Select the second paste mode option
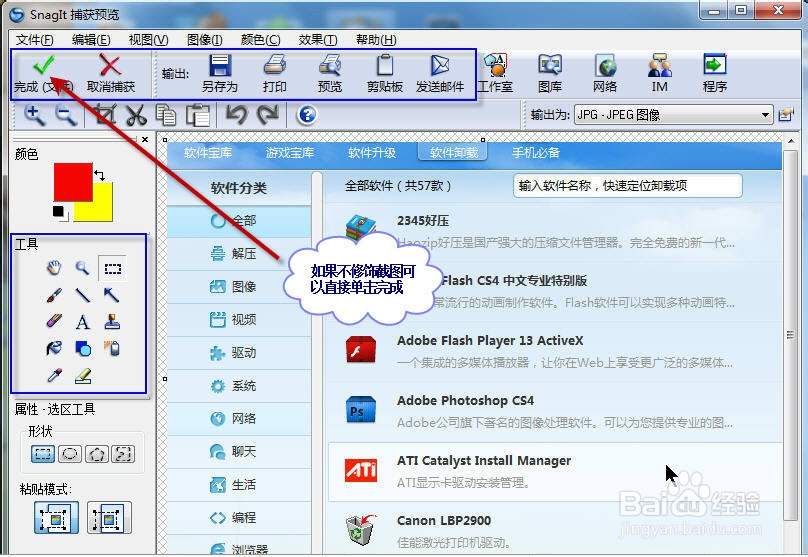The height and width of the screenshot is (557, 808). (x=109, y=517)
